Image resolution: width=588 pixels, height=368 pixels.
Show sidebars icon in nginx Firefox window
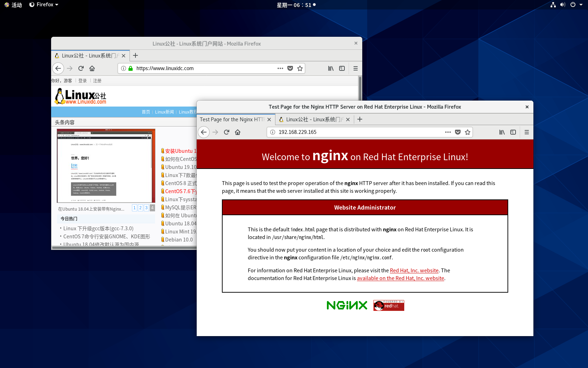tap(513, 132)
